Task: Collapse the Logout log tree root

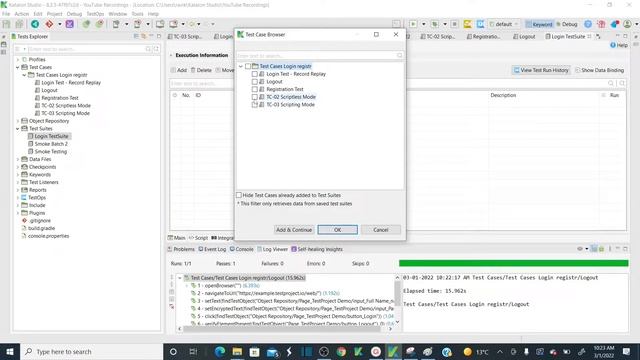Action: click(180, 278)
